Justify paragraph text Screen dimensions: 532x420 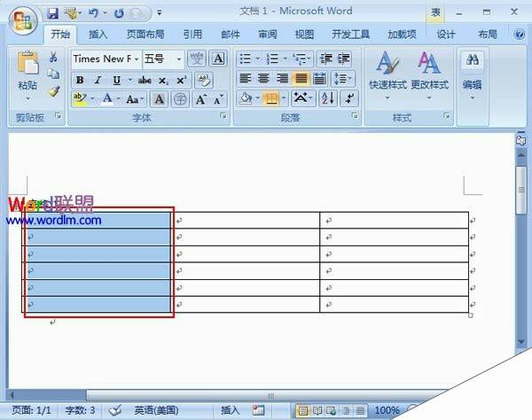pyautogui.click(x=301, y=79)
